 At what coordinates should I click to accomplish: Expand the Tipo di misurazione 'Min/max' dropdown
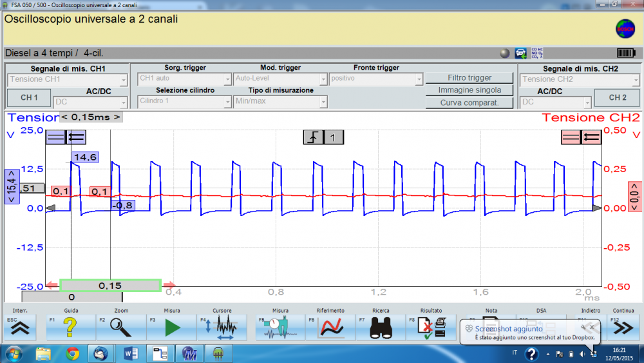click(280, 101)
